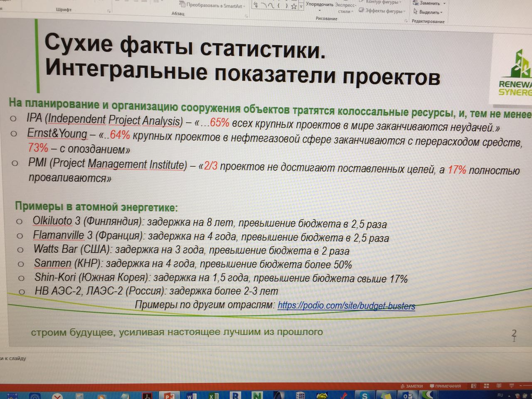Toggle the Примечания comments pane button
This screenshot has height=399, width=532.
(x=446, y=386)
